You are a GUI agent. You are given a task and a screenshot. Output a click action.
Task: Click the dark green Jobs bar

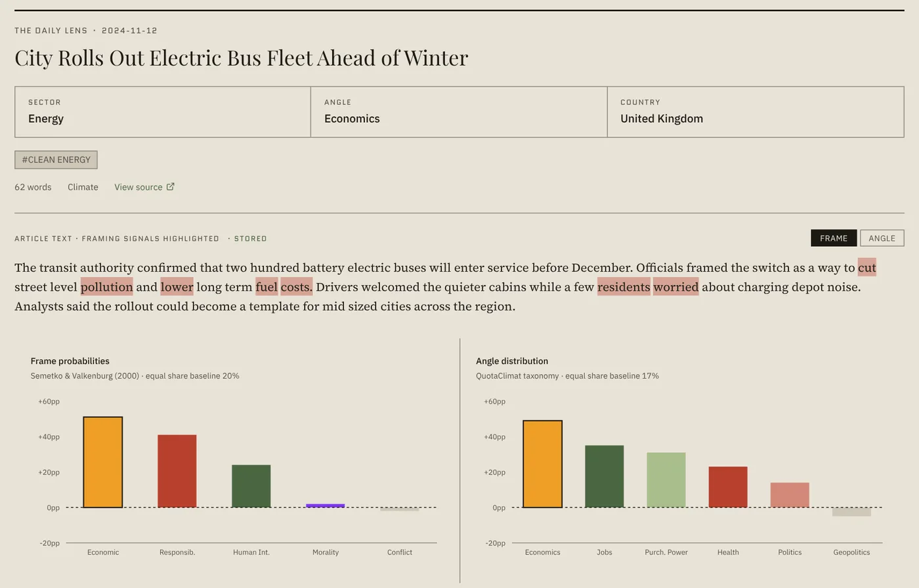point(605,476)
